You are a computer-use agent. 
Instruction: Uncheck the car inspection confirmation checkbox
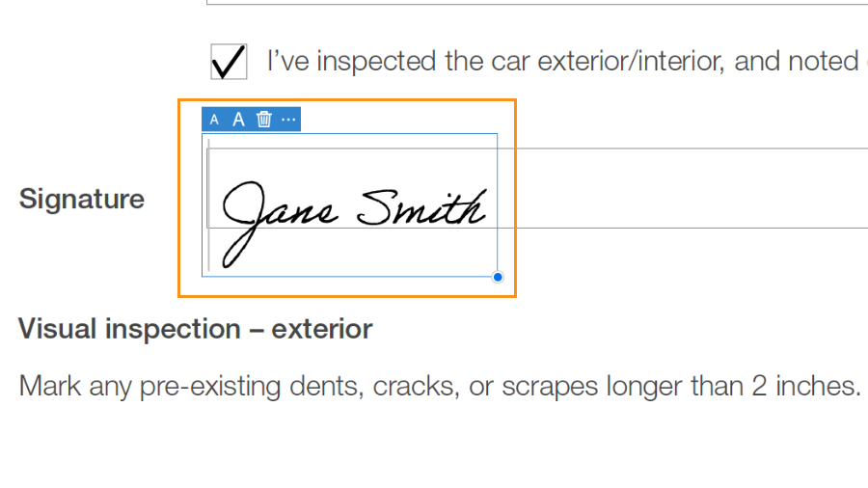click(x=229, y=62)
